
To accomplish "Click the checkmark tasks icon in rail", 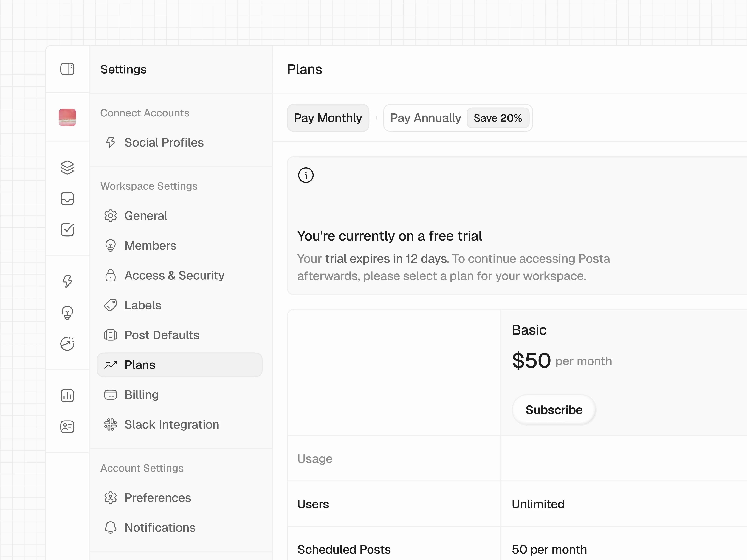I will (67, 230).
